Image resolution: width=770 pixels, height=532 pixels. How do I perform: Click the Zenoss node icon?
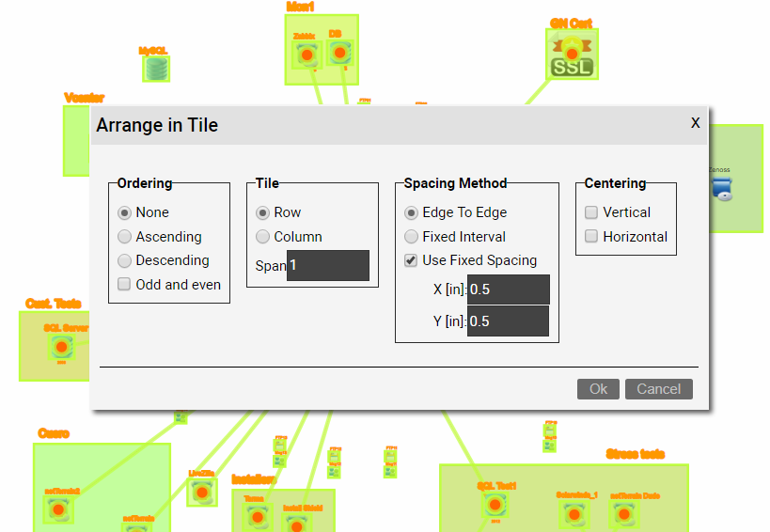(721, 188)
